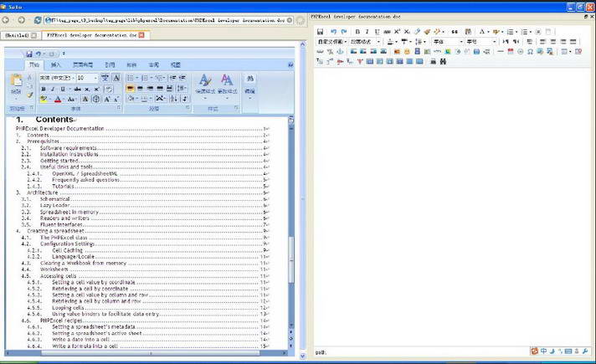Toggle strikethrough in the right editor toolbar

[x=387, y=32]
